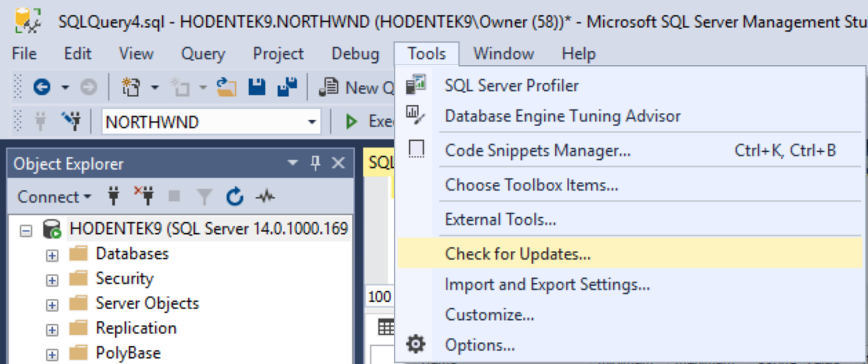Click the Connect plug icon in SQL toolbar
The height and width of the screenshot is (364, 868).
pos(40,121)
